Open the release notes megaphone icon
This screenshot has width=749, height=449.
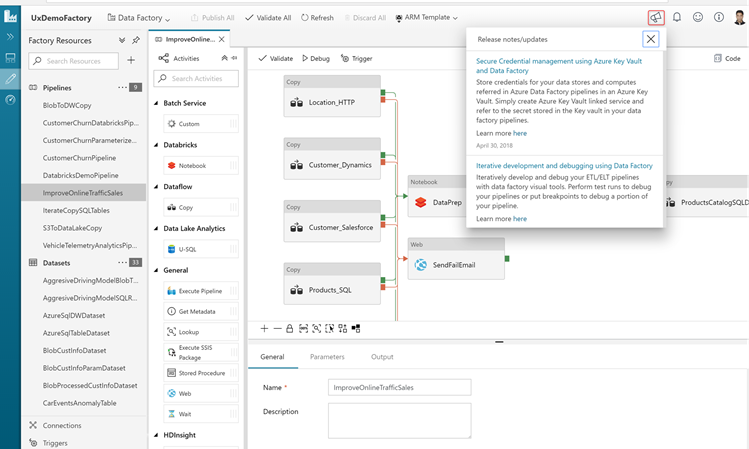click(x=656, y=18)
